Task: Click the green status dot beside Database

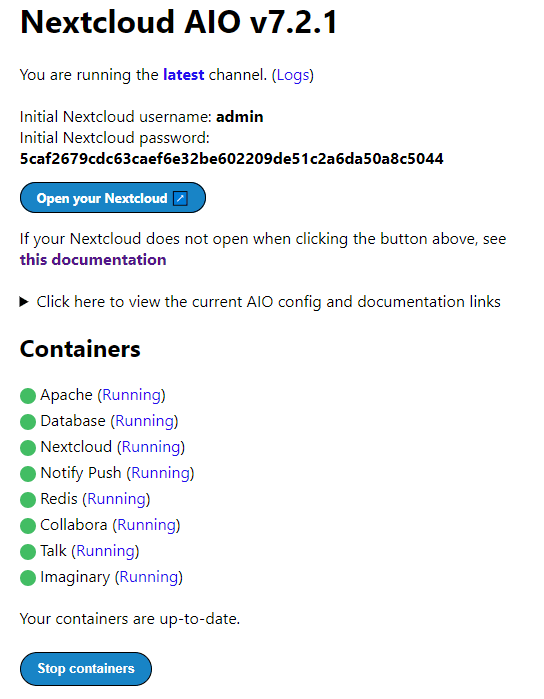Action: click(x=28, y=421)
